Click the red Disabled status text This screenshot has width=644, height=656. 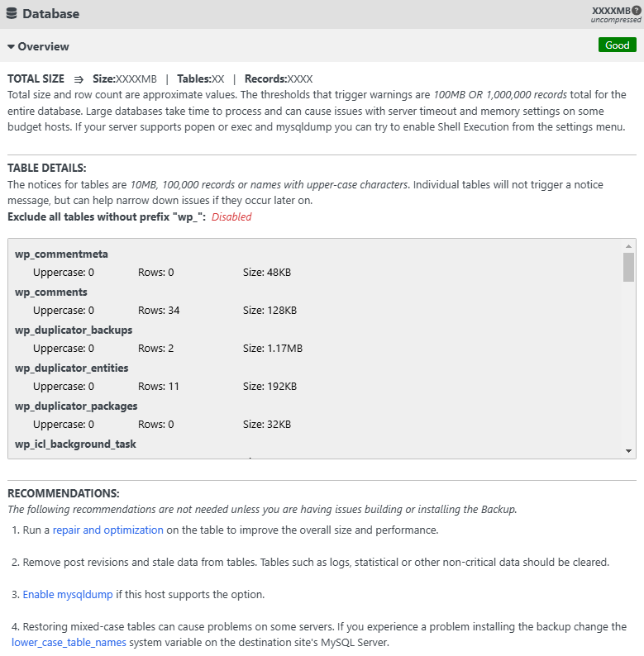point(231,217)
